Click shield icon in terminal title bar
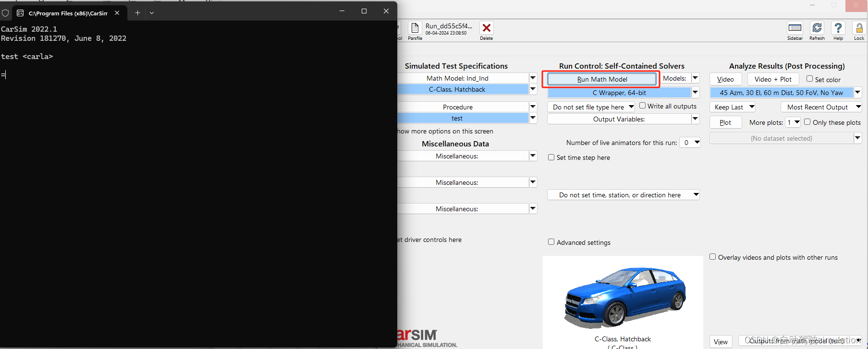Screen dimensions: 868x349 [x=5, y=13]
